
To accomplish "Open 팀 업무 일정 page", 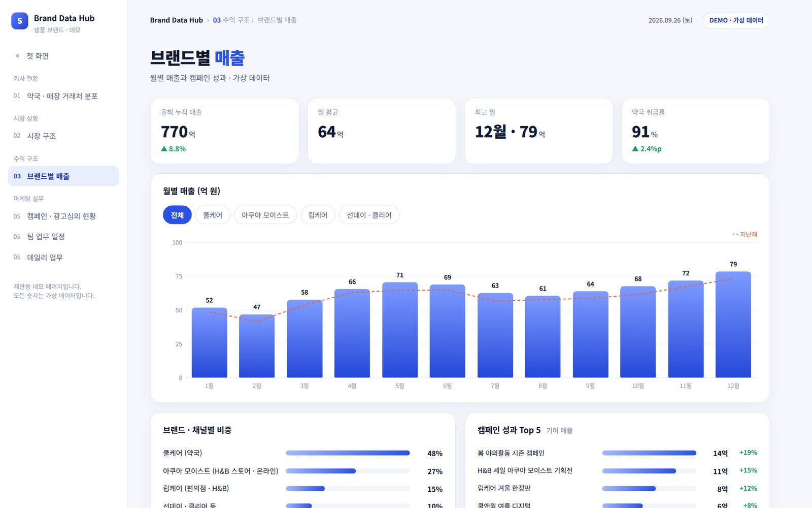I will point(63,237).
